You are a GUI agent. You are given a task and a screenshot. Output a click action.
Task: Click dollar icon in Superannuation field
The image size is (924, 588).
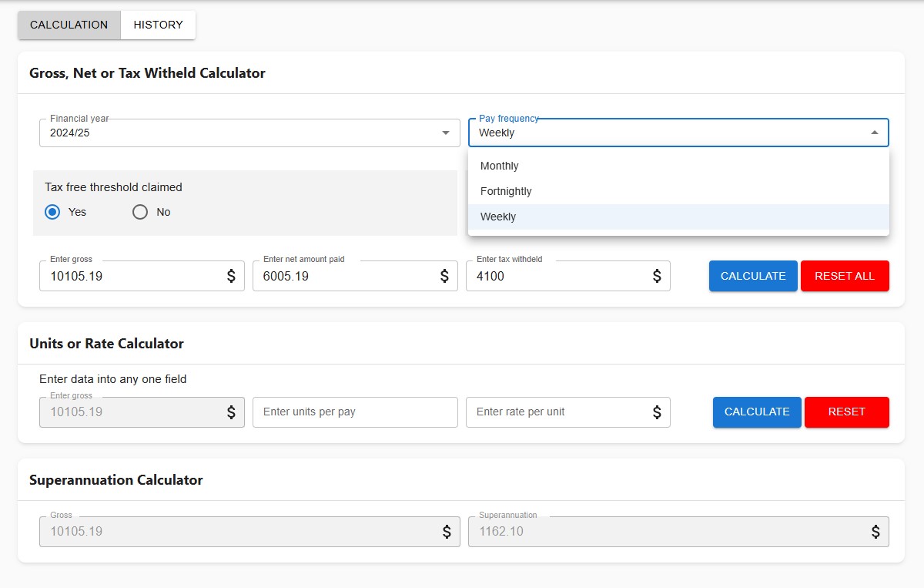[x=875, y=532]
